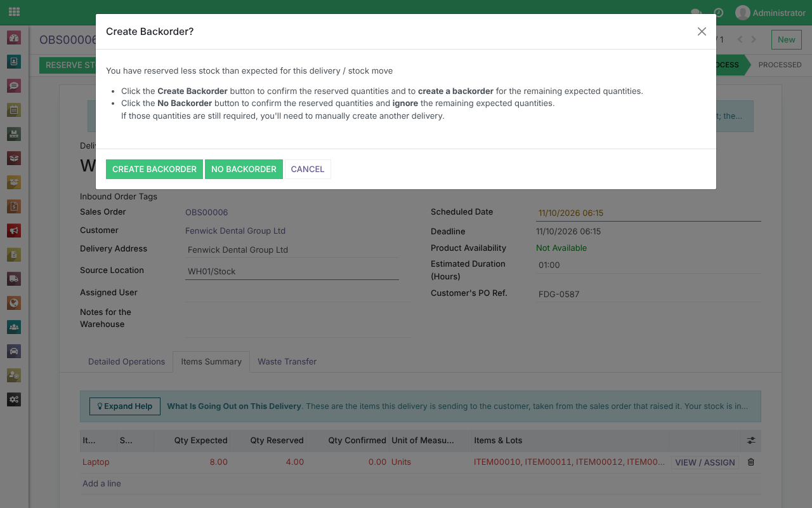812x508 pixels.
Task: Go to the previous record arrow
Action: tap(740, 39)
